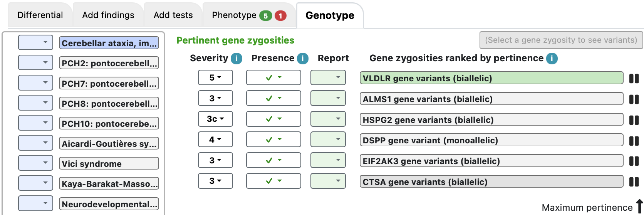Switch to the Differential tab

pos(40,15)
